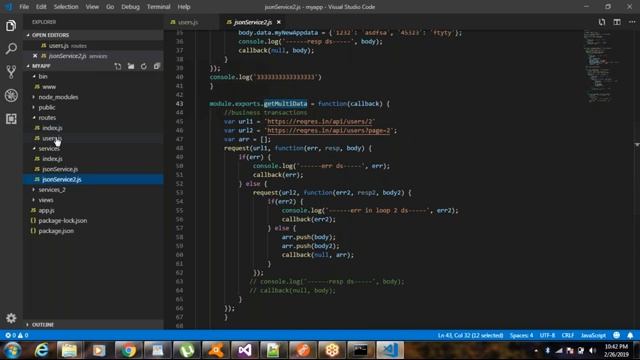Change file encoding UTF-8
The height and width of the screenshot is (360, 640).
tap(547, 335)
